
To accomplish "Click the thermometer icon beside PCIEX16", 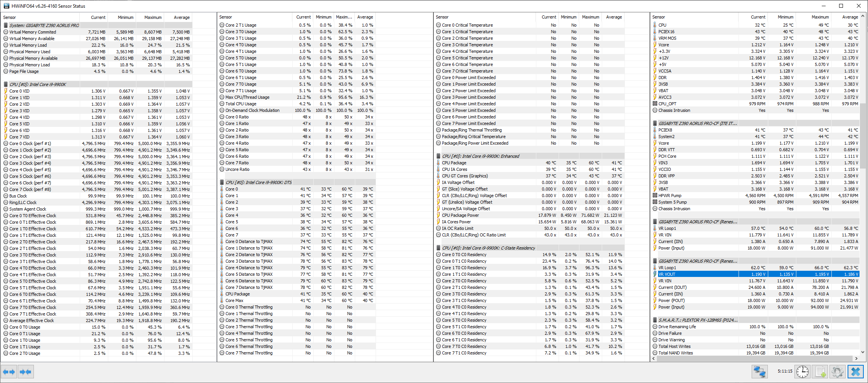I will click(x=655, y=32).
